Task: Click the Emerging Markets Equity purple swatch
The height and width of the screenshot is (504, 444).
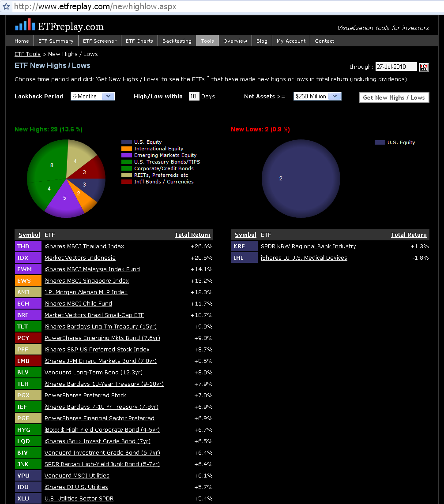Action: coord(126,155)
